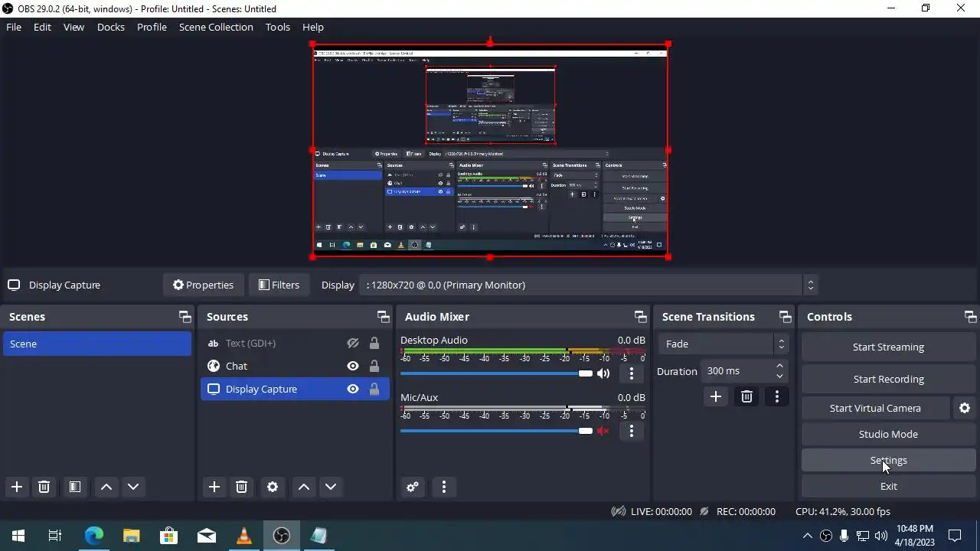The width and height of the screenshot is (980, 551).
Task: Pop out the Scene Transitions dock
Action: pyautogui.click(x=785, y=317)
